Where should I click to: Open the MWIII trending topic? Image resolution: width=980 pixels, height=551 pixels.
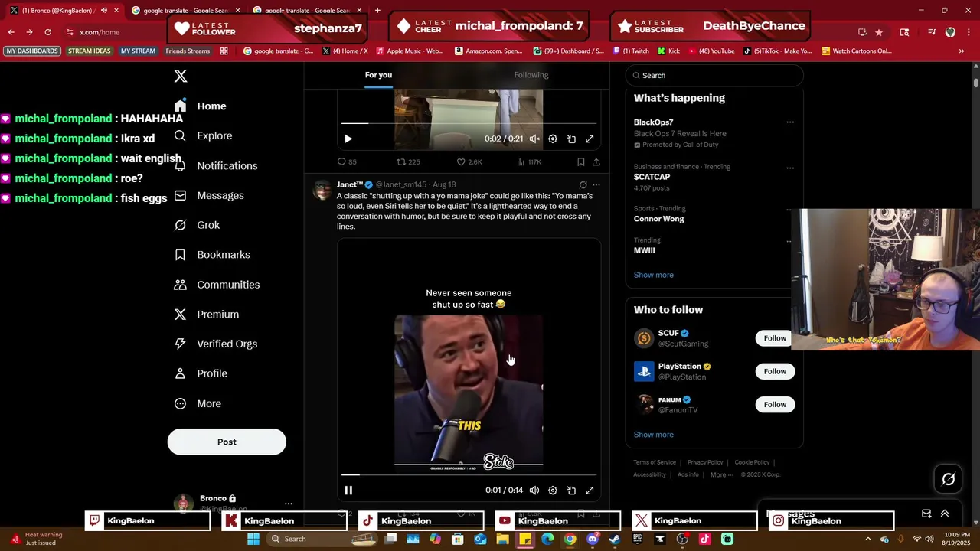point(644,250)
